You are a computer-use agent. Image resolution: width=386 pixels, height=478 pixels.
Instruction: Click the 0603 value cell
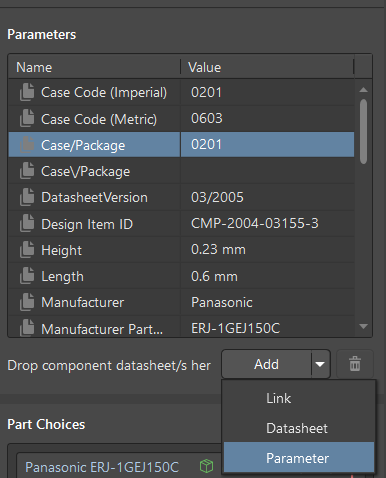point(267,118)
